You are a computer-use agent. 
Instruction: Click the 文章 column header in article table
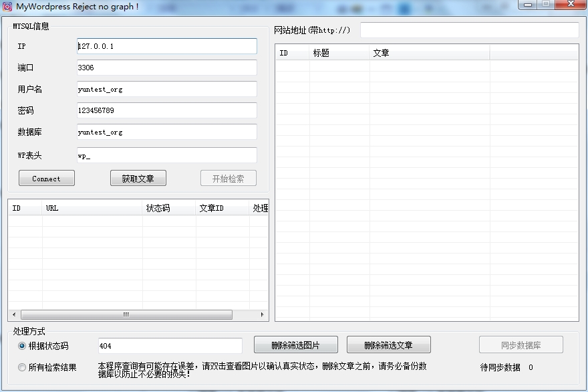pos(430,53)
